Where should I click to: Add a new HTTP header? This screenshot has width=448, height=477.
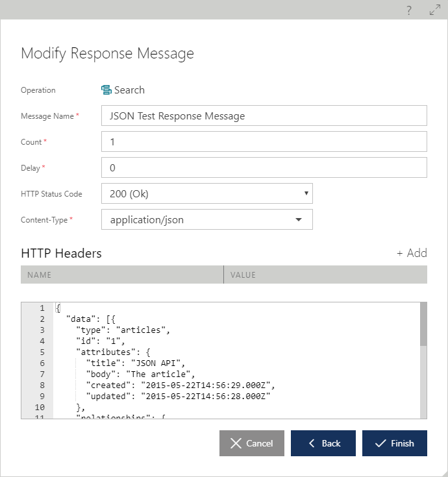412,253
